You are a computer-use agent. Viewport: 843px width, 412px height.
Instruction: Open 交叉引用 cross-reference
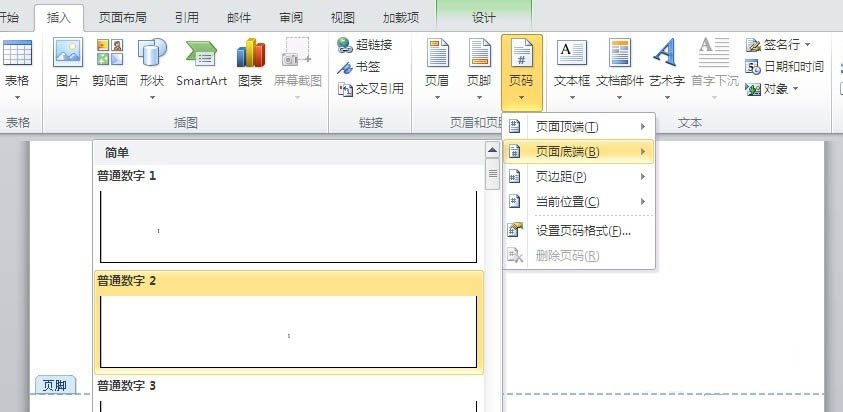370,89
